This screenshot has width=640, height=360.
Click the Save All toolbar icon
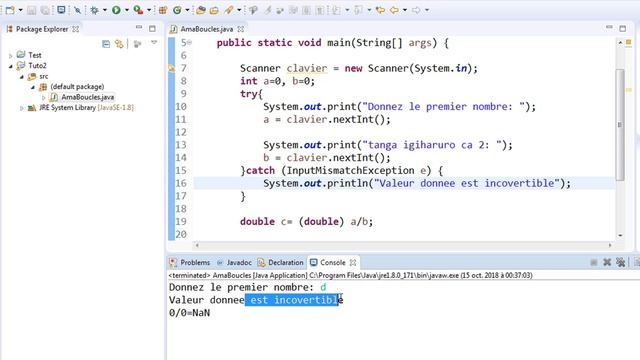(45, 10)
